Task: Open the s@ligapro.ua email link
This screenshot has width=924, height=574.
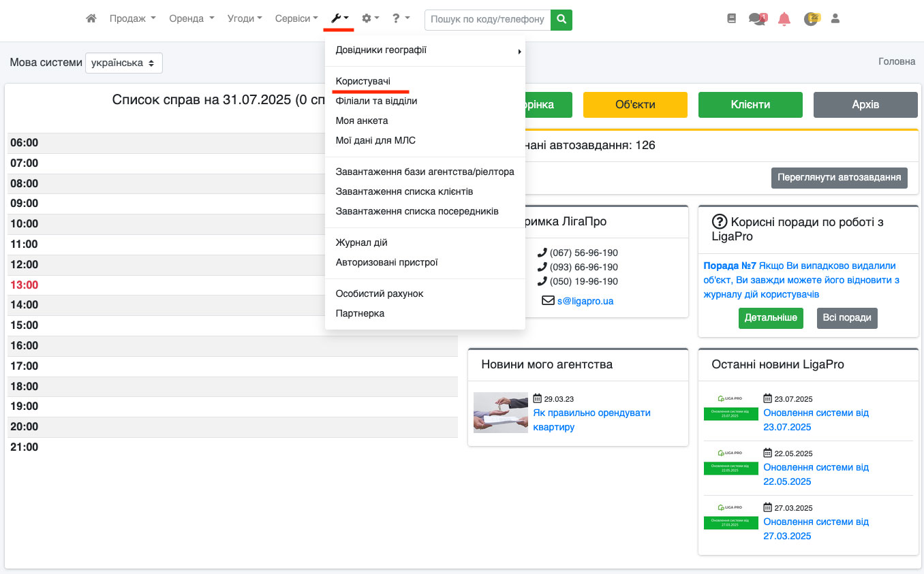Action: tap(585, 300)
